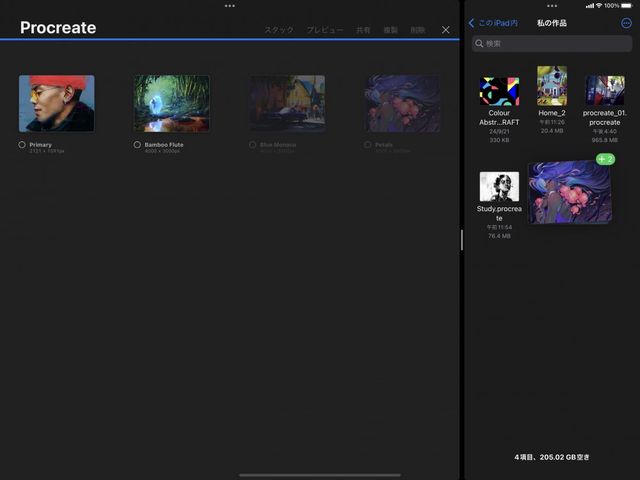Click the Study.procreate file name label
Image resolution: width=640 pixels, height=480 pixels.
(x=499, y=213)
